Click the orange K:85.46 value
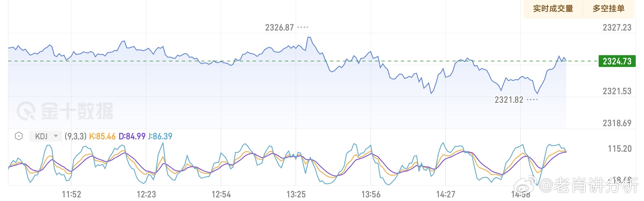 (x=102, y=136)
